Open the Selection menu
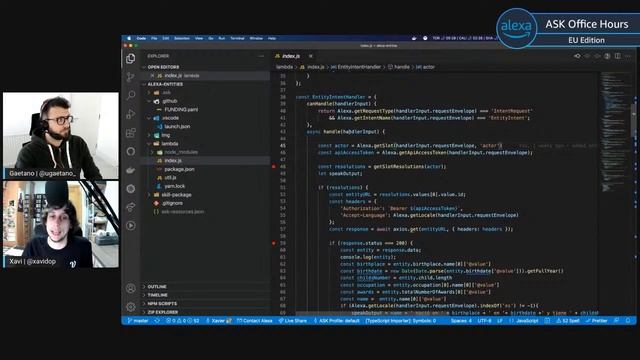 pos(182,38)
